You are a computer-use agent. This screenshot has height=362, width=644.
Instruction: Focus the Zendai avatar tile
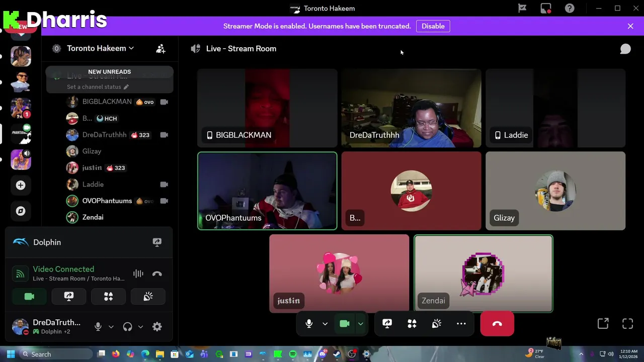pos(483,274)
